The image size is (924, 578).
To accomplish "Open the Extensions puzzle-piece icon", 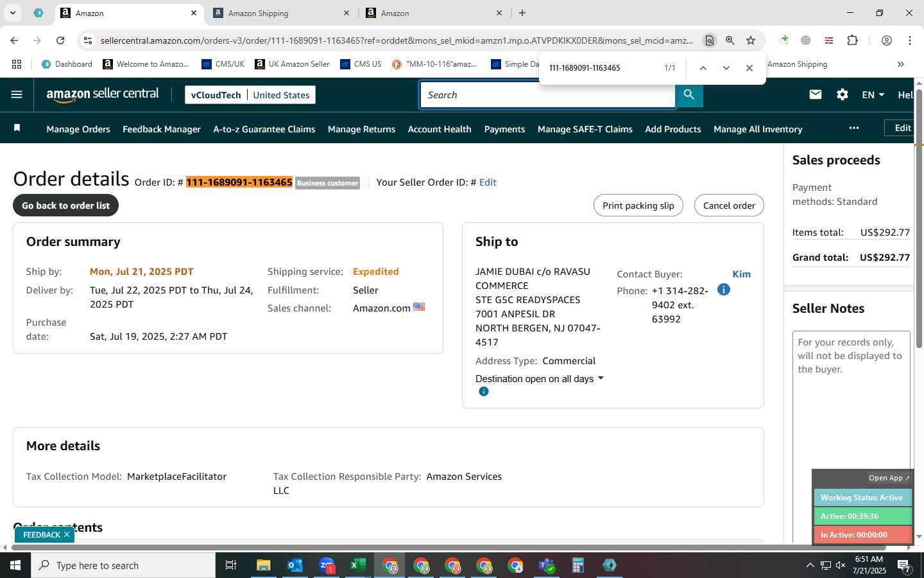I will click(x=852, y=40).
